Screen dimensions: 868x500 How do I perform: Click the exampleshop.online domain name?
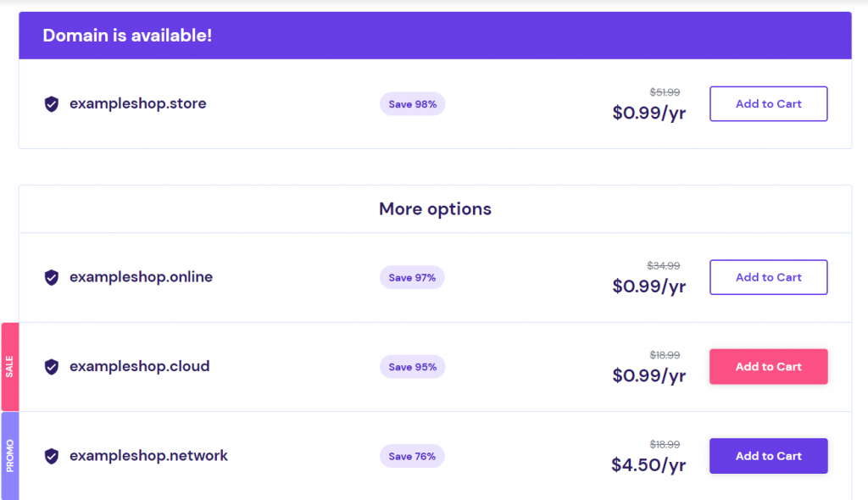pos(141,277)
